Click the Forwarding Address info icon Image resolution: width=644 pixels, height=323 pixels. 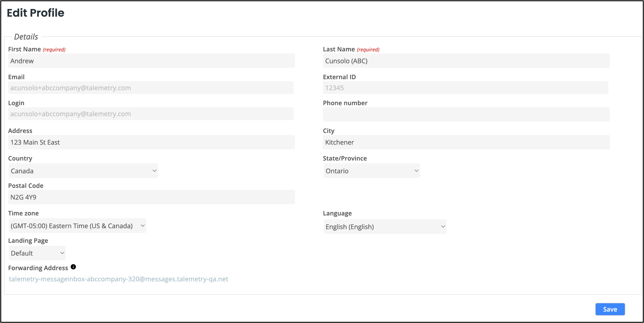[73, 267]
